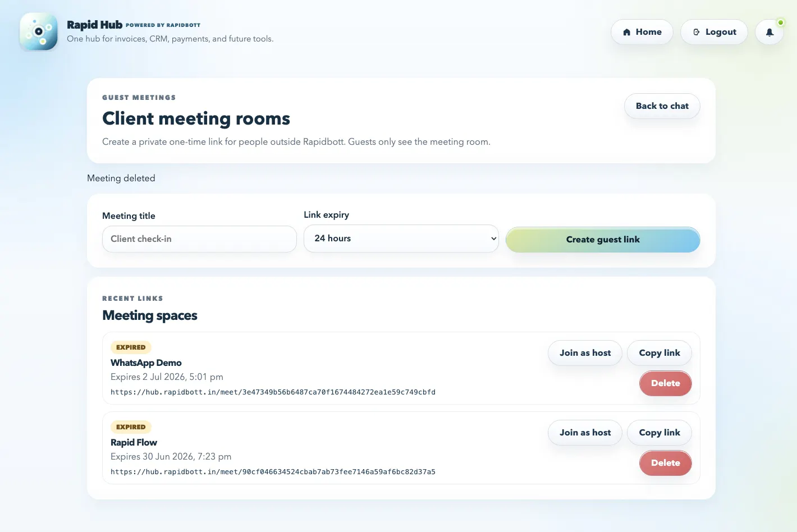Click the Create guest link button
The width and height of the screenshot is (797, 532).
(x=603, y=240)
